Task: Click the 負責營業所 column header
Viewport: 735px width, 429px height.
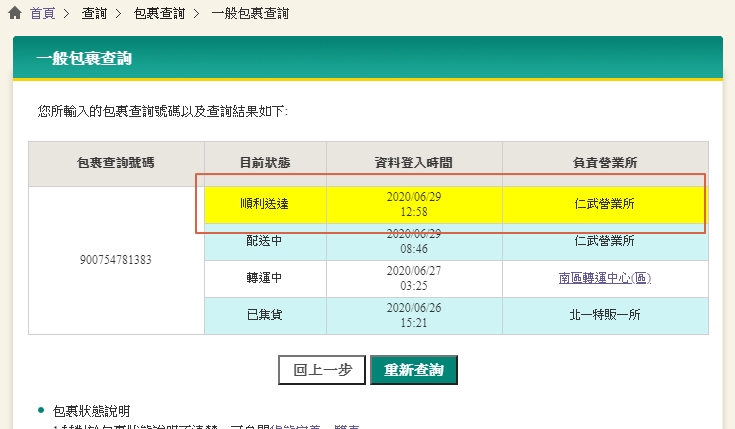Action: tap(604, 163)
